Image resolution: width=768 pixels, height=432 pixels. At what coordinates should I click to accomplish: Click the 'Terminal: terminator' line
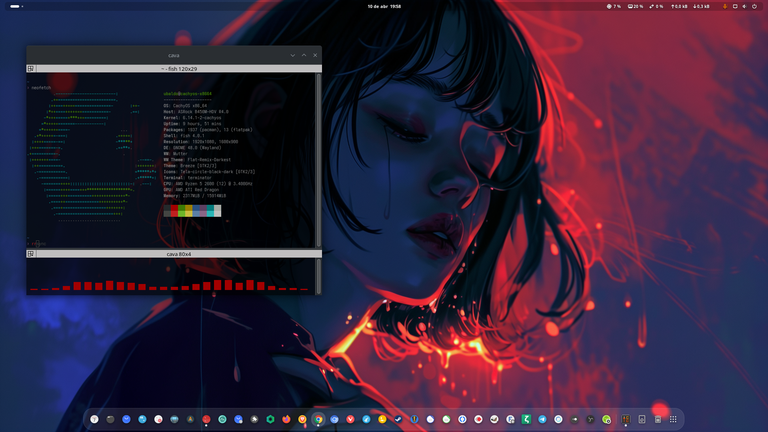point(188,178)
